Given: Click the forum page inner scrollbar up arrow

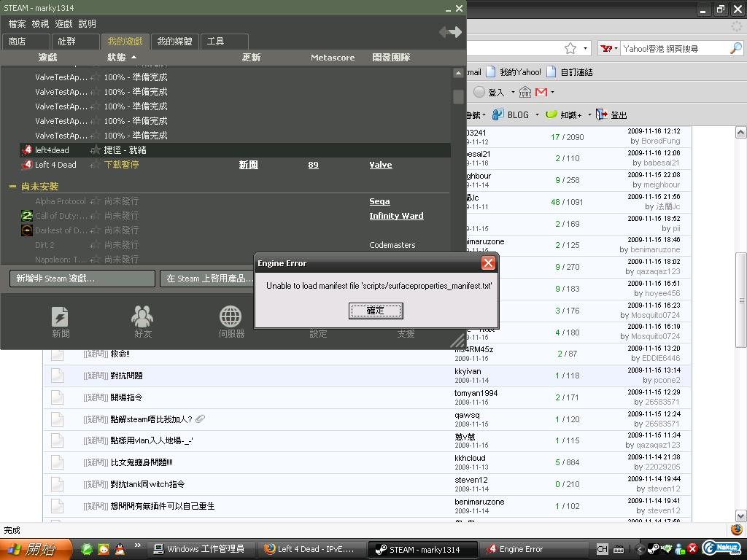Looking at the screenshot, I should click(741, 133).
